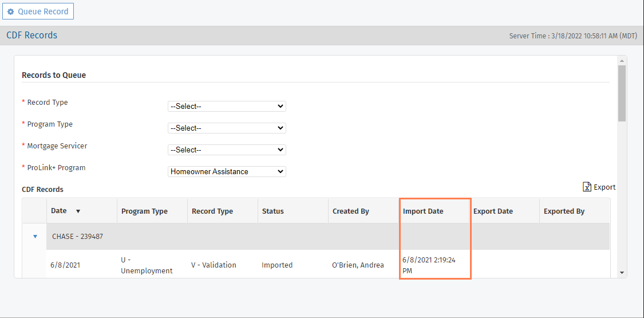Click the Imported status cell
This screenshot has width=644, height=318.
point(277,265)
